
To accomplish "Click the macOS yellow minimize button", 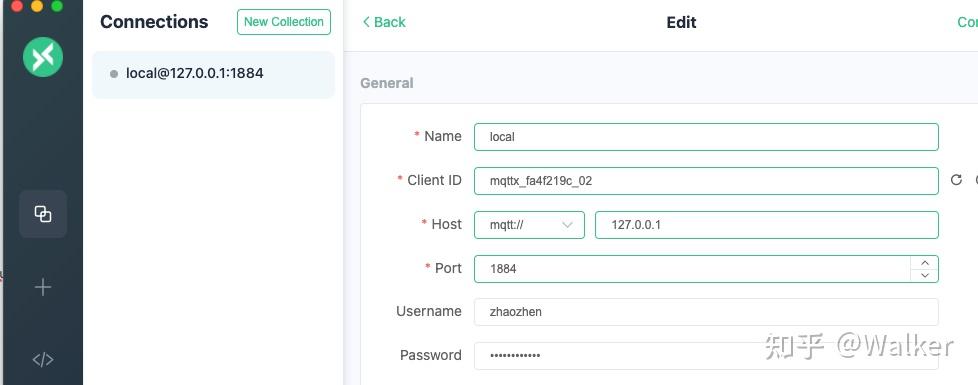I will point(37,6).
